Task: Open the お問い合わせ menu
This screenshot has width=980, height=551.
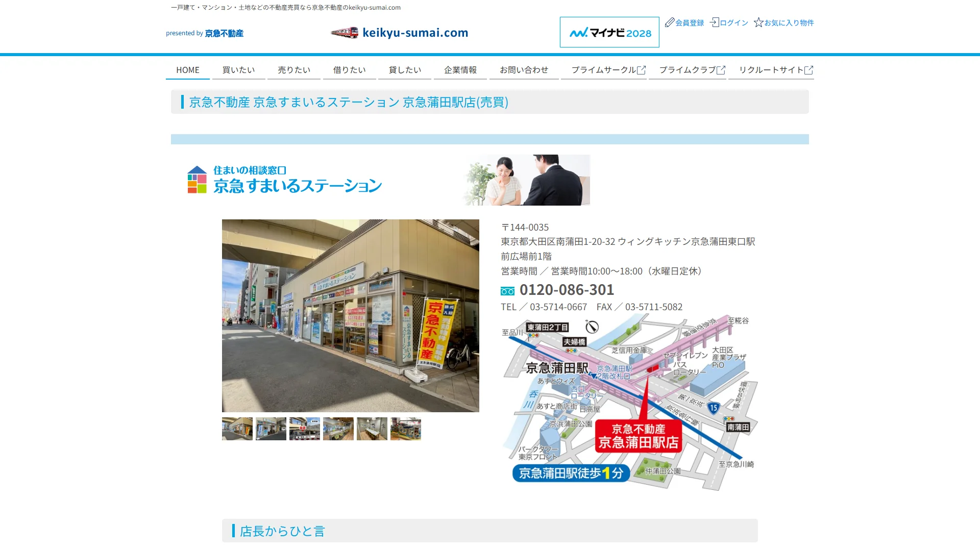Action: pyautogui.click(x=524, y=70)
